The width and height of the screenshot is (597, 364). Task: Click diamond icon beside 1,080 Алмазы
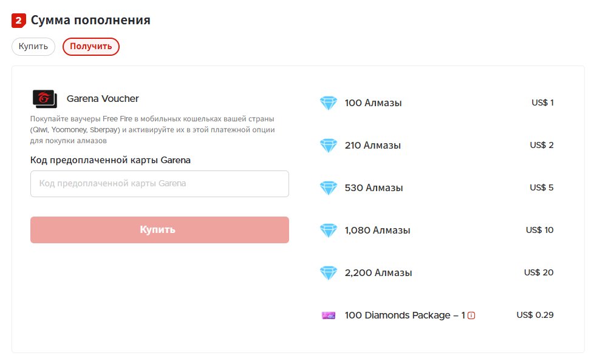point(328,231)
